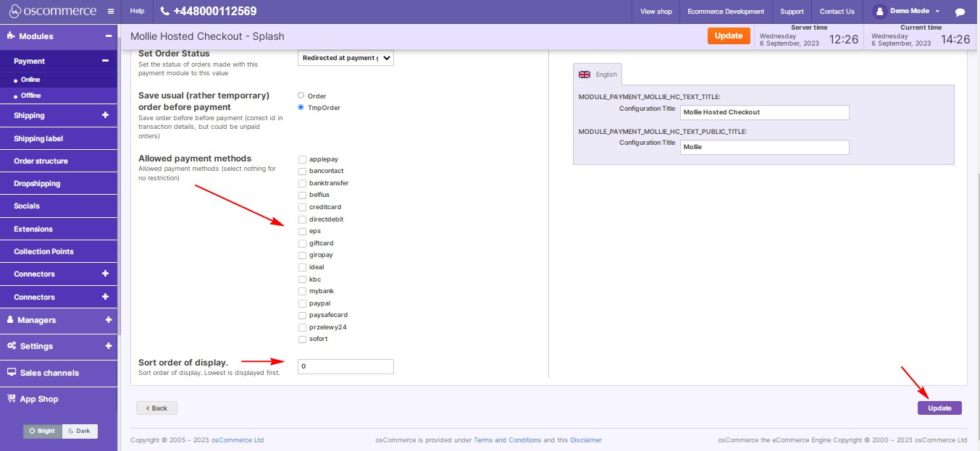Expand the Shipping submenu plus icon

(105, 115)
